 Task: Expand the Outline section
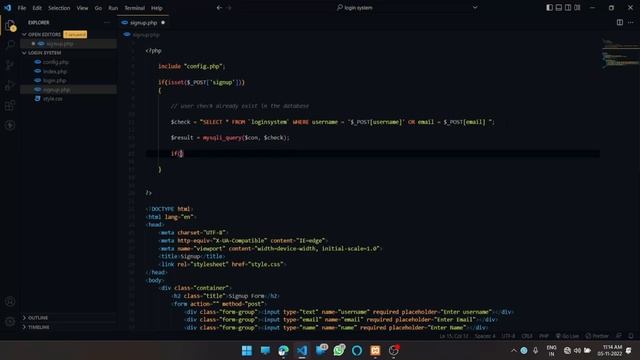pyautogui.click(x=38, y=318)
